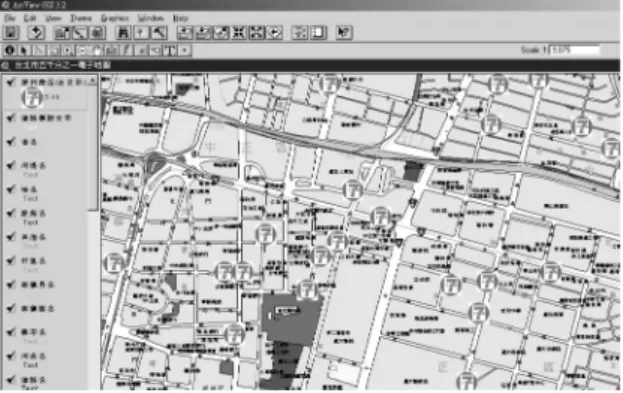
Task: Click the legend panel scroll-up arrow
Action: tap(93, 81)
